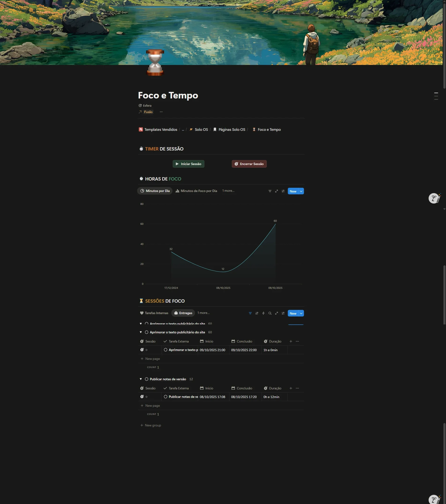The height and width of the screenshot is (504, 446).
Task: Expand Sessões de Foco database to full page
Action: click(x=276, y=313)
